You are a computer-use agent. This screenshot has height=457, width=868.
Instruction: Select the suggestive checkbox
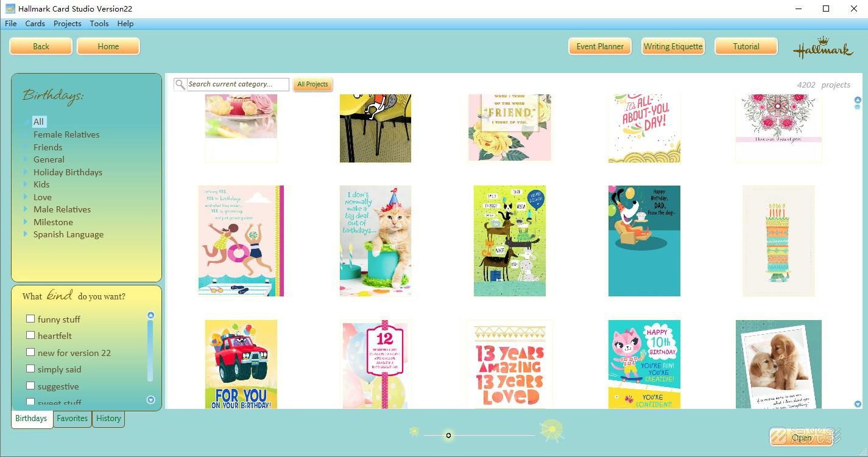(30, 386)
